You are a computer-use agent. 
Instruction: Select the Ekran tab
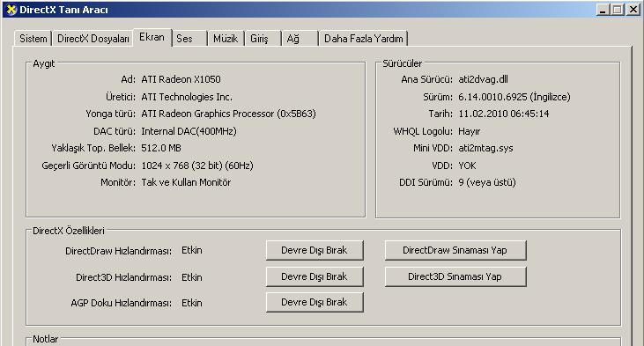[x=152, y=37]
